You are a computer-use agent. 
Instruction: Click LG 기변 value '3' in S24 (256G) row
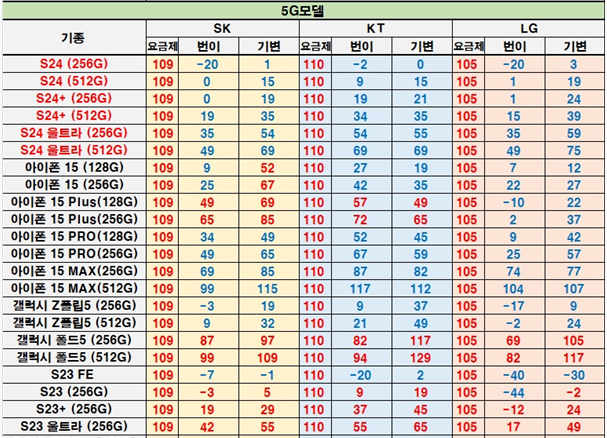[x=574, y=64]
